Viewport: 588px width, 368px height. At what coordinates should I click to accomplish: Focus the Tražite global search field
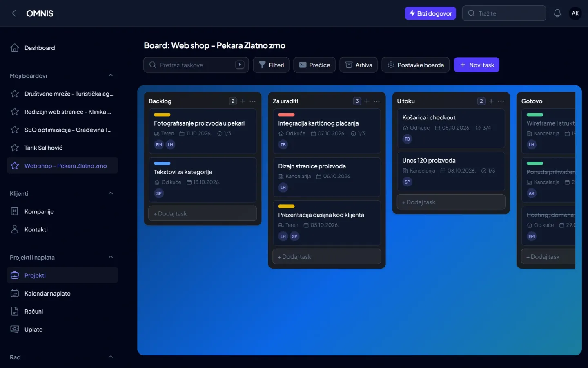504,13
